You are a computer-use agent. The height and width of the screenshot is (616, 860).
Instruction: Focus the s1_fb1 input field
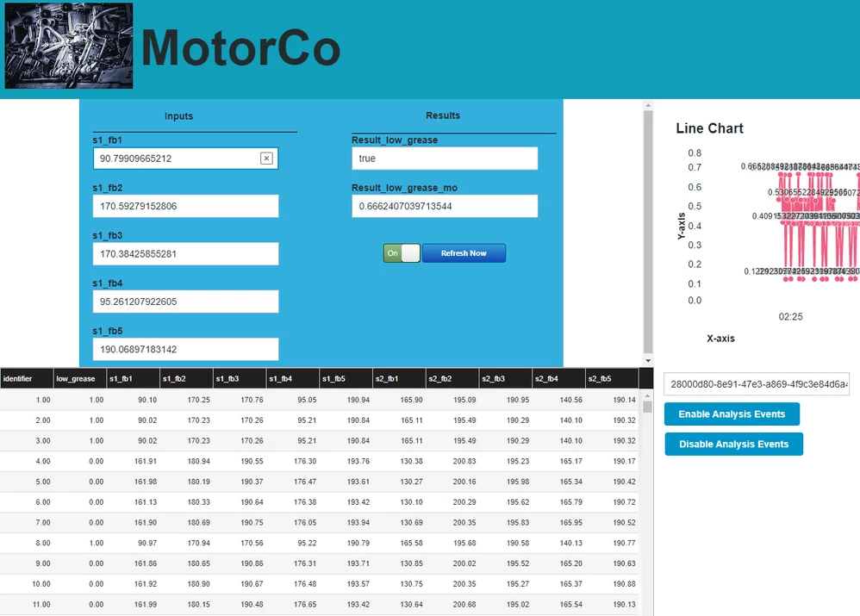[x=185, y=159]
